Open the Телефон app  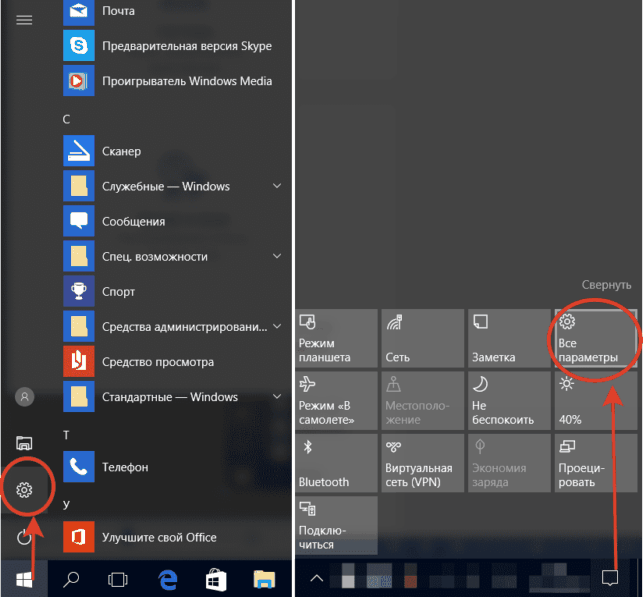tap(172, 467)
